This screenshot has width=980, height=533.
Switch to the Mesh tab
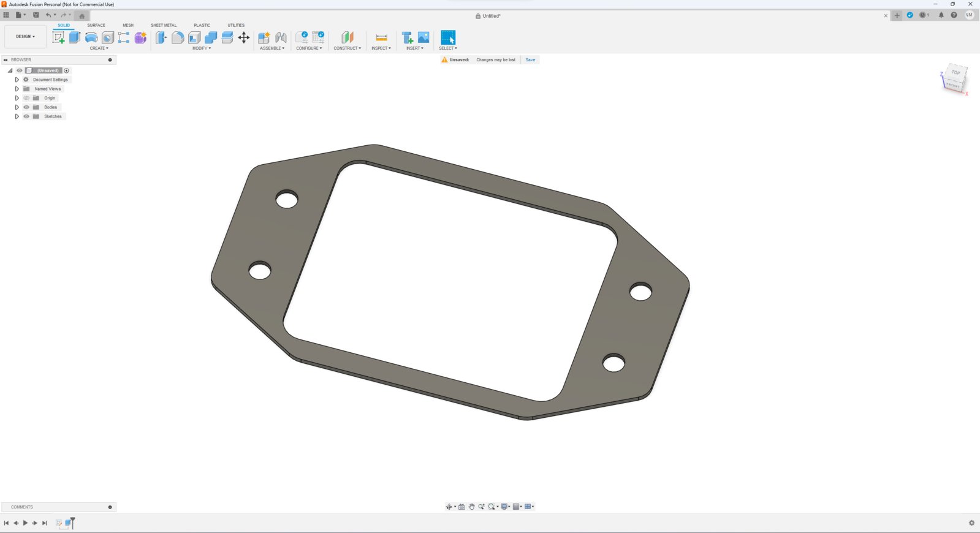(x=128, y=25)
